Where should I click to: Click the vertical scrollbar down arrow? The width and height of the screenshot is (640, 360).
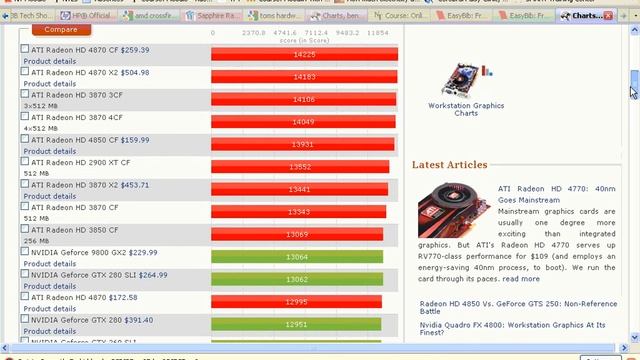click(x=634, y=338)
